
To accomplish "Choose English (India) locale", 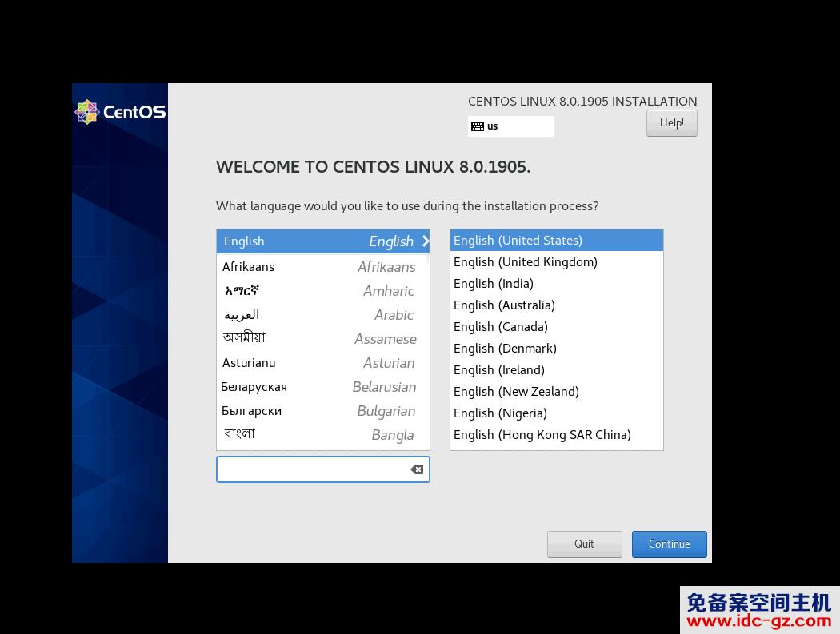I will click(x=557, y=283).
